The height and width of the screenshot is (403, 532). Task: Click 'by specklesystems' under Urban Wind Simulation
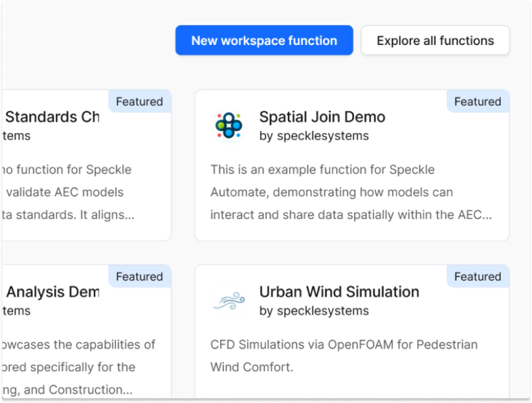pos(314,311)
